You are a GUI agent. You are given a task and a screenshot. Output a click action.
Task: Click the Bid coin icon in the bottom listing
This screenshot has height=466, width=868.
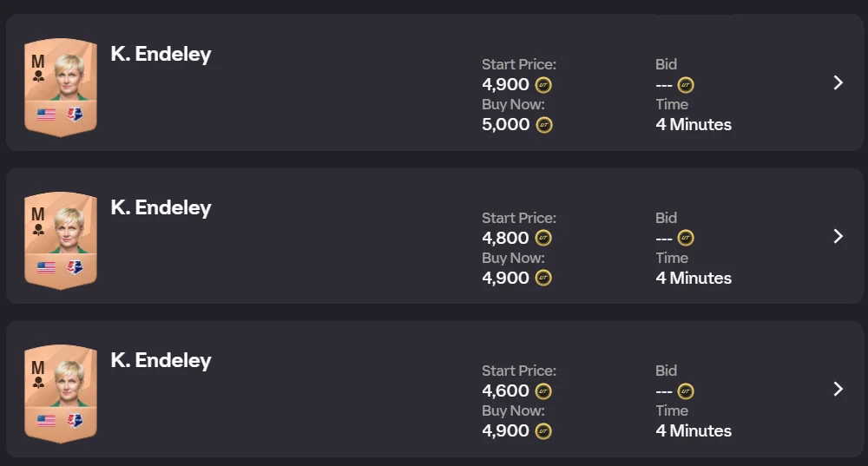point(686,391)
